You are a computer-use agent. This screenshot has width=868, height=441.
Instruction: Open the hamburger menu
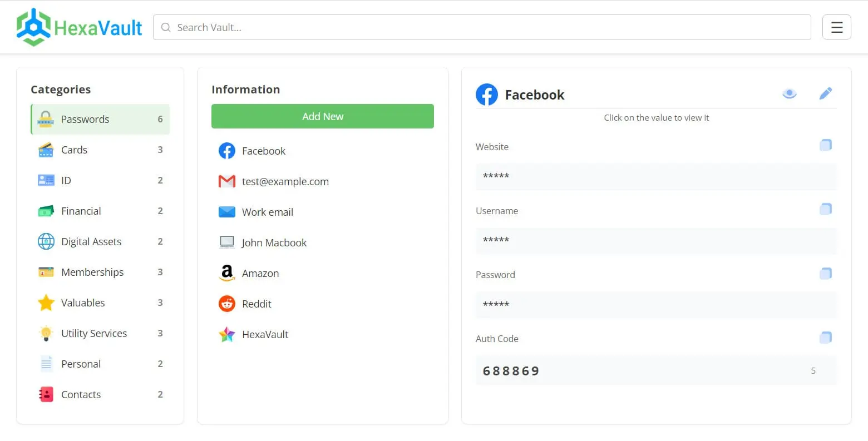pyautogui.click(x=836, y=27)
